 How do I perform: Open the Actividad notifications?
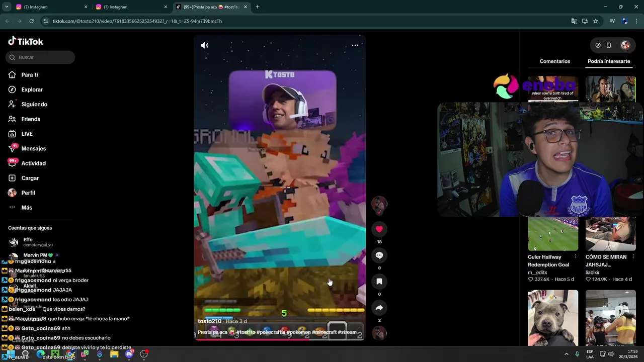(27, 163)
